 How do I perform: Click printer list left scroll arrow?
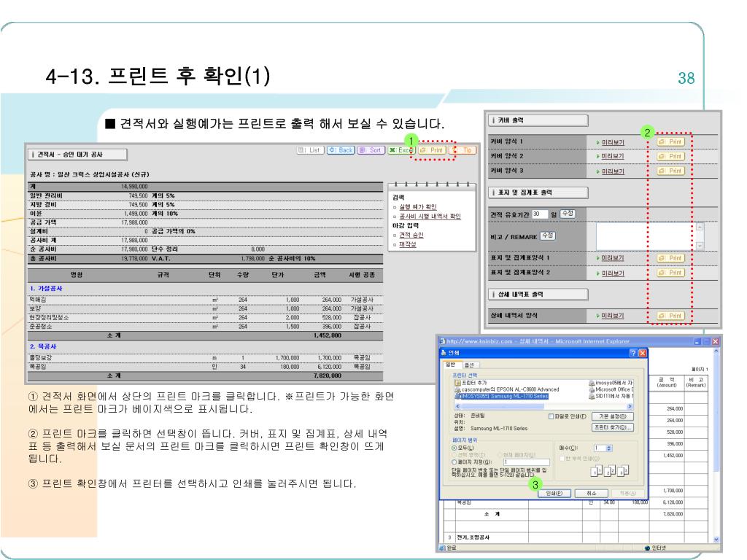(x=458, y=406)
